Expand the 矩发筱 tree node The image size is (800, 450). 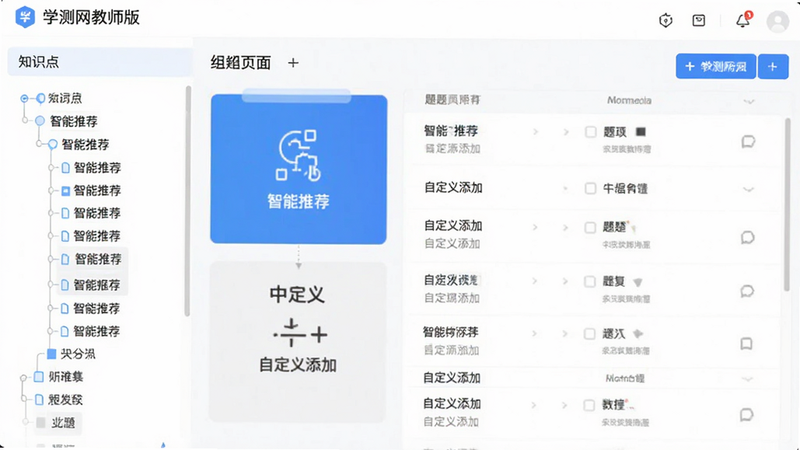[x=23, y=400]
